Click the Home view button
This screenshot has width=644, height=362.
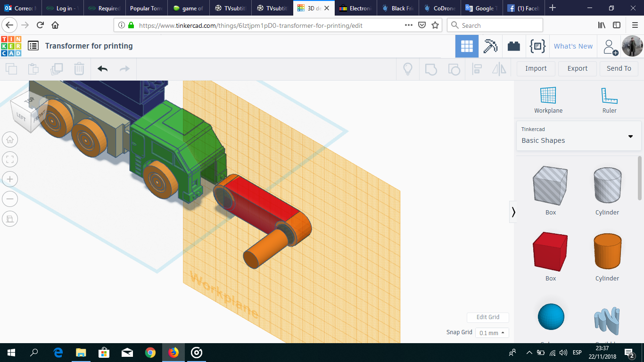pyautogui.click(x=10, y=140)
